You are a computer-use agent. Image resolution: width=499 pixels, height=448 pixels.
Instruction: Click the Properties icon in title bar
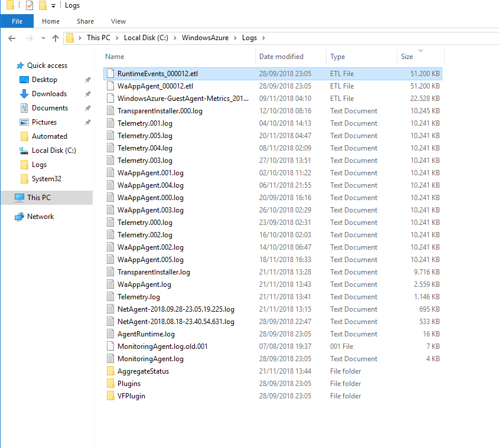point(29,6)
